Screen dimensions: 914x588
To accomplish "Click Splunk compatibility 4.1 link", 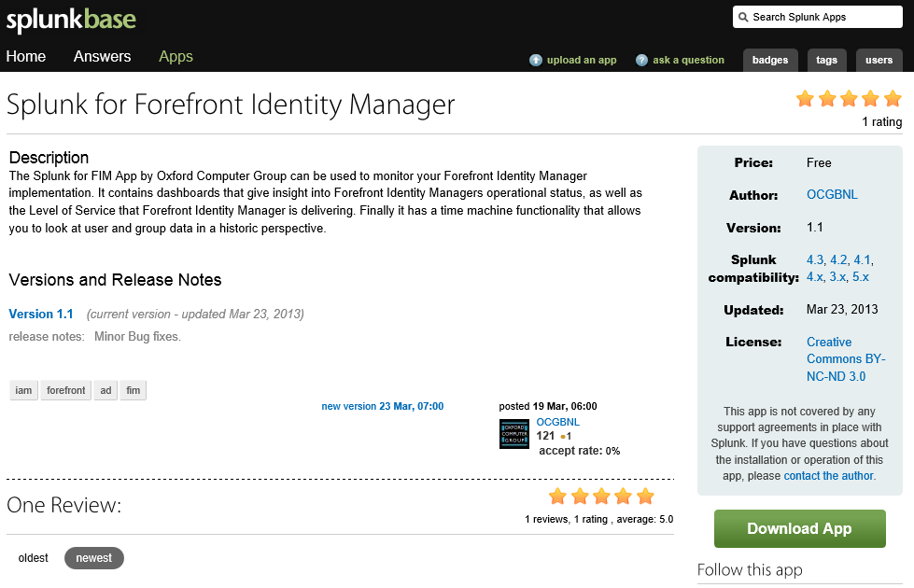I will point(862,259).
